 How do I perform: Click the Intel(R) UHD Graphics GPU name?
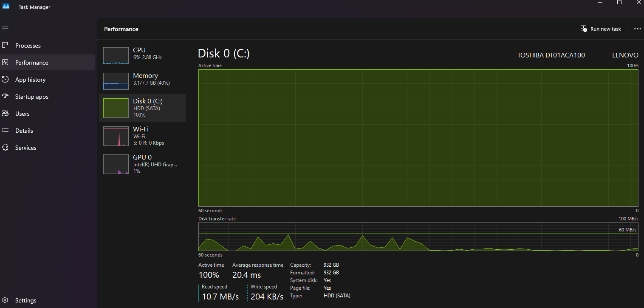155,164
